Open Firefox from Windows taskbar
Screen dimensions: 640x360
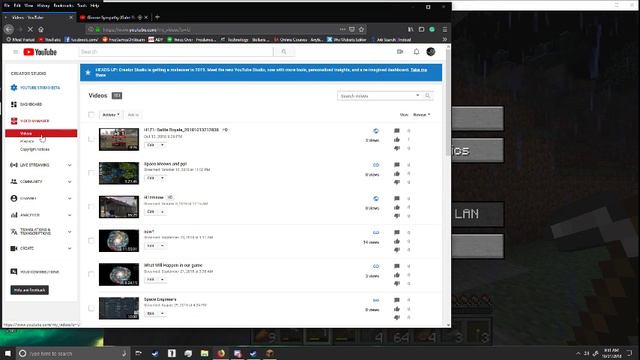click(x=221, y=353)
